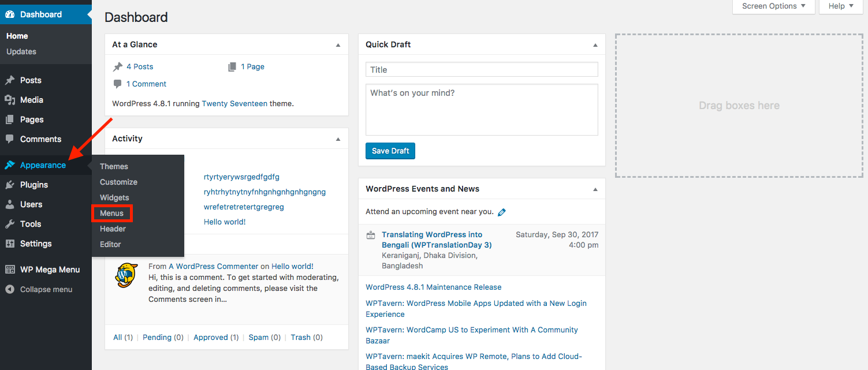Filter comments by All
The image size is (868, 370).
[118, 338]
